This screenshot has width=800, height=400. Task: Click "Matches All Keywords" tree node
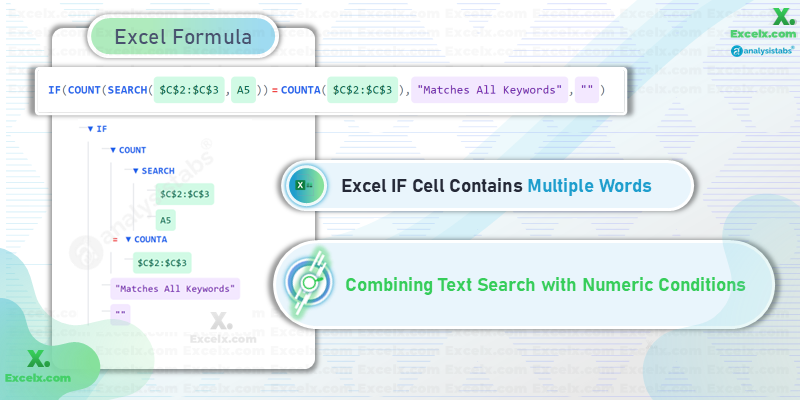pyautogui.click(x=175, y=289)
